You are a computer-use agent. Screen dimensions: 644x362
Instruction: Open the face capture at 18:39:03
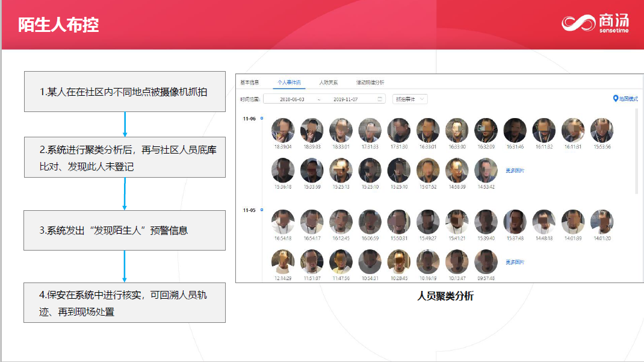(312, 130)
